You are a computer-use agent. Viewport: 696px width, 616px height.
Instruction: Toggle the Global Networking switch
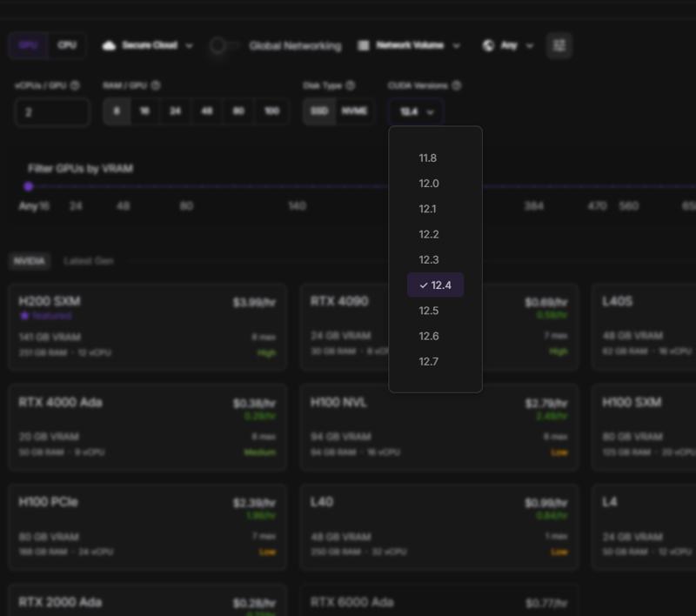pos(224,45)
